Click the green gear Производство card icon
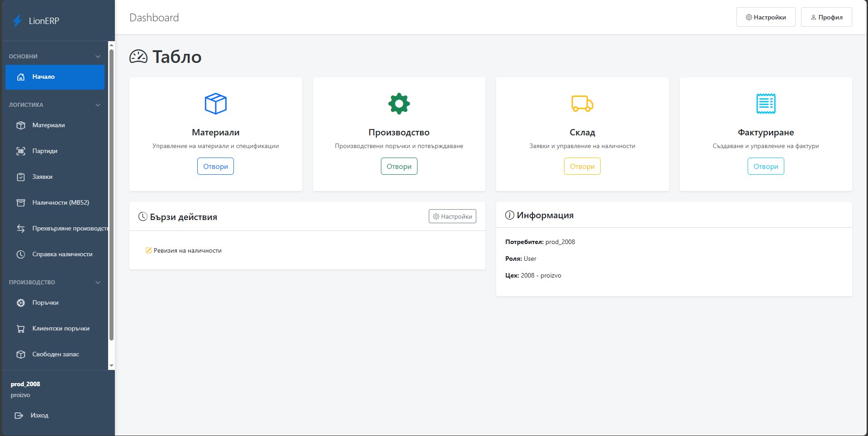Viewport: 868px width, 436px height. (399, 104)
